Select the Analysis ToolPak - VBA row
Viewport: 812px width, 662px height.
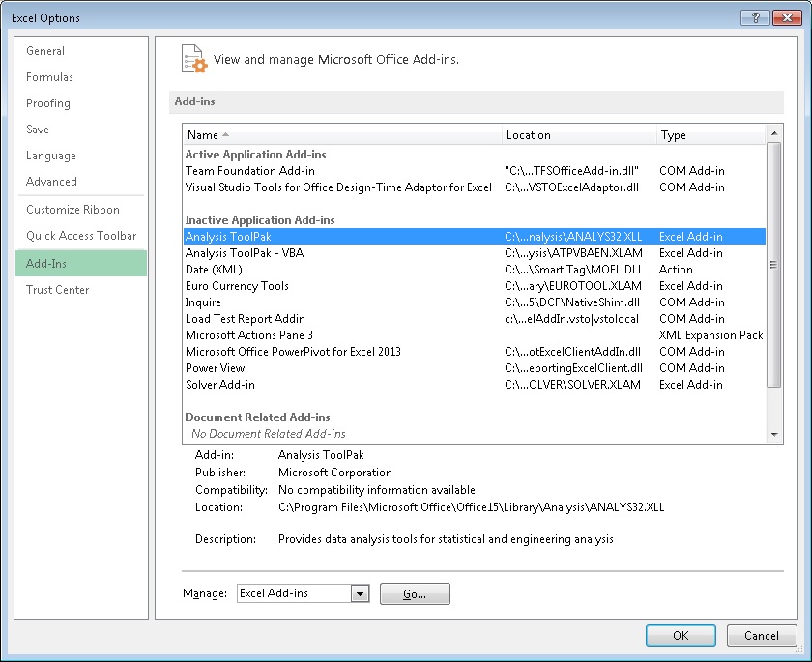475,253
